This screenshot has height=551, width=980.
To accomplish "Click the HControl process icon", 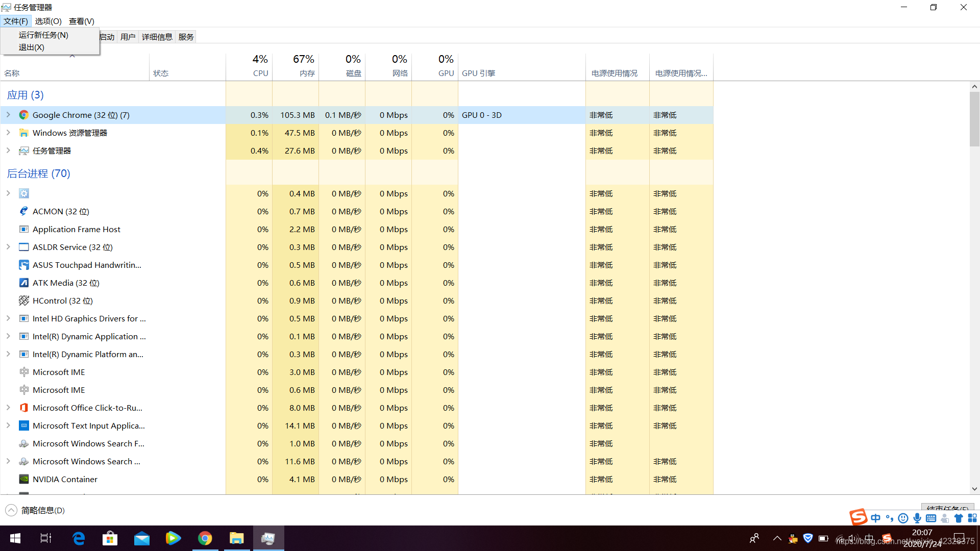I will click(23, 300).
